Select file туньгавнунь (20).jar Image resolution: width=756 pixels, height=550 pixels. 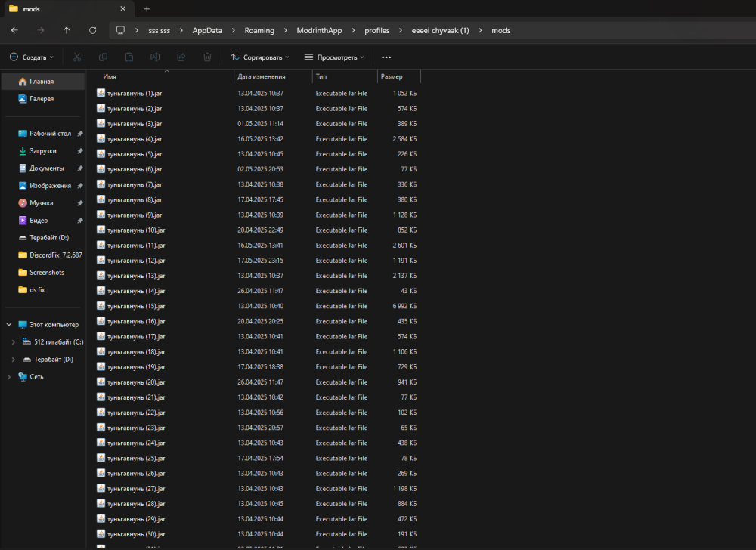click(136, 382)
